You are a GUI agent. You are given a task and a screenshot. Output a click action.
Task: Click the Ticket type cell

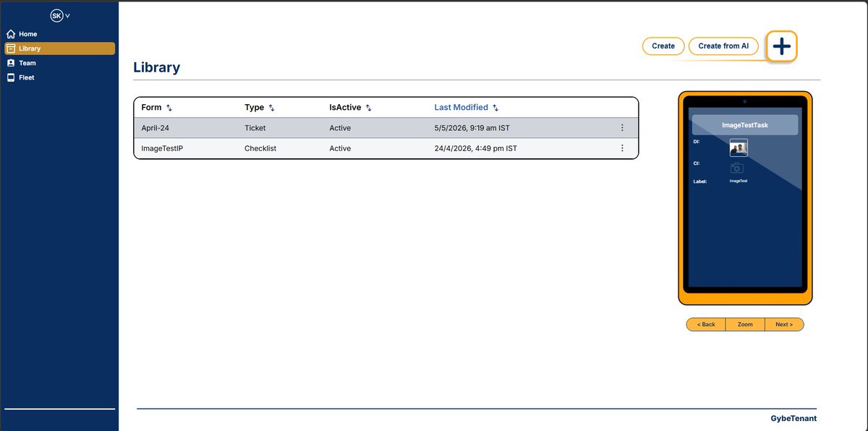255,128
